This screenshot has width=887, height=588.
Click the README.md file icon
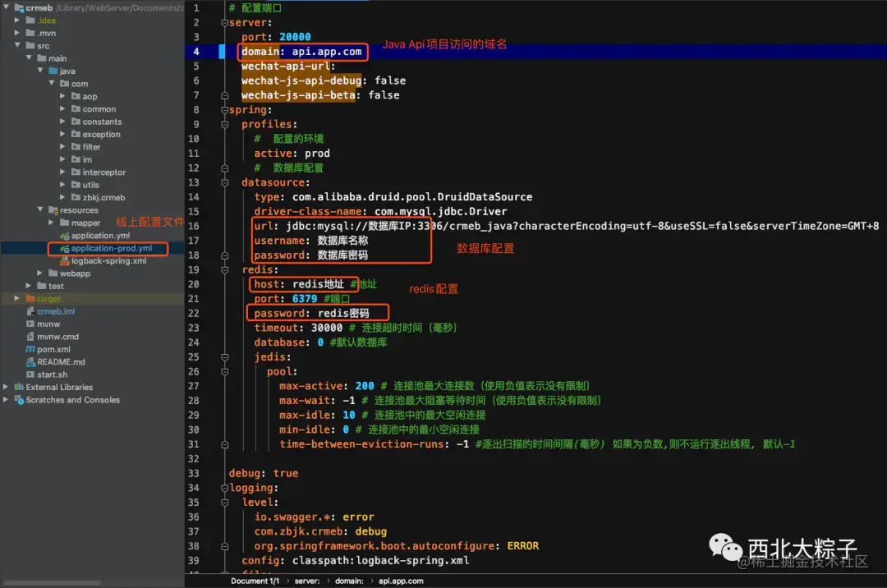[x=30, y=362]
